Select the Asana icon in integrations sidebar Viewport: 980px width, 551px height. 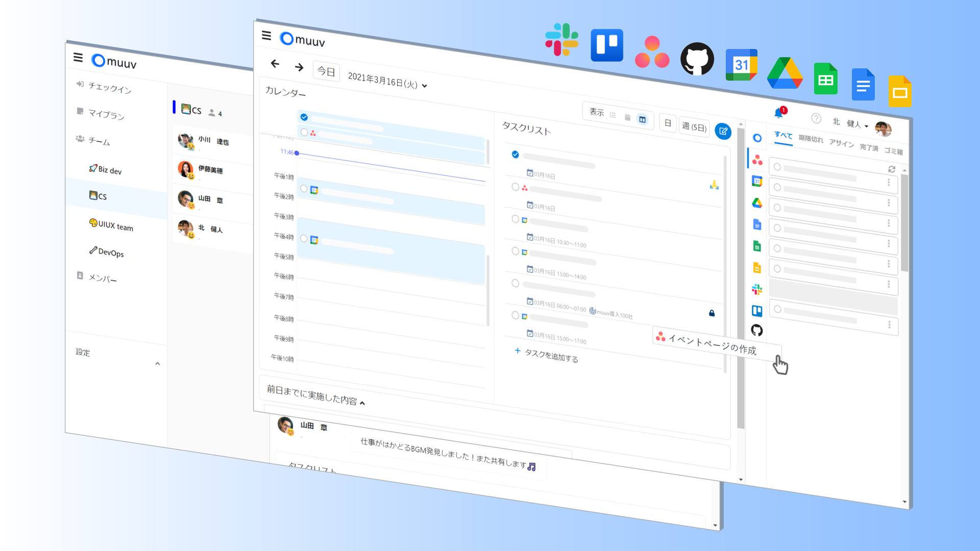[757, 160]
